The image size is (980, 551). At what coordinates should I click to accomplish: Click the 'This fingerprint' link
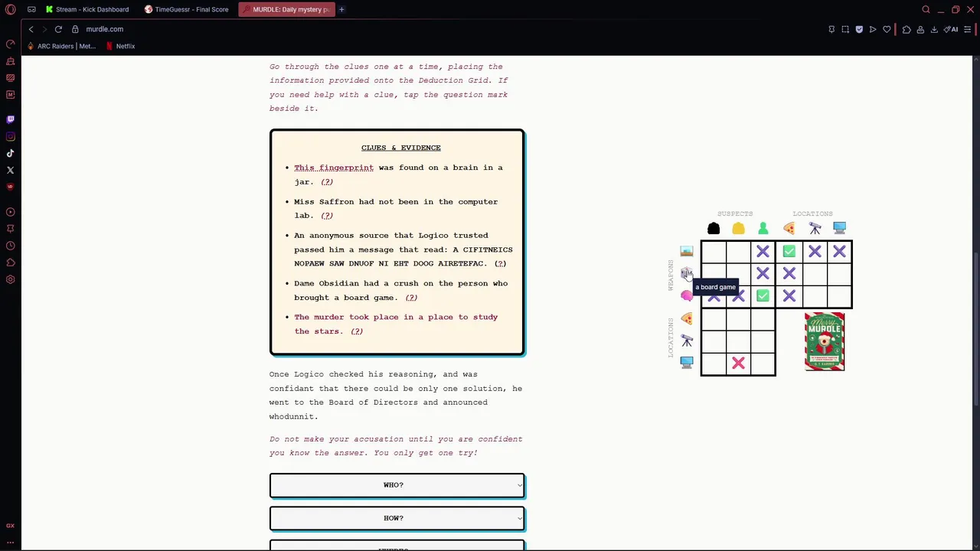(x=334, y=168)
